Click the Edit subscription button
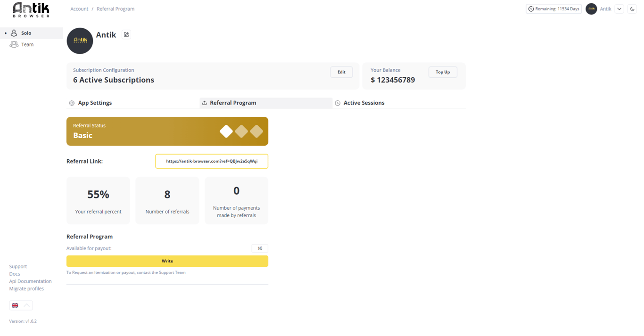Viewport: 644px width, 336px height. point(341,72)
